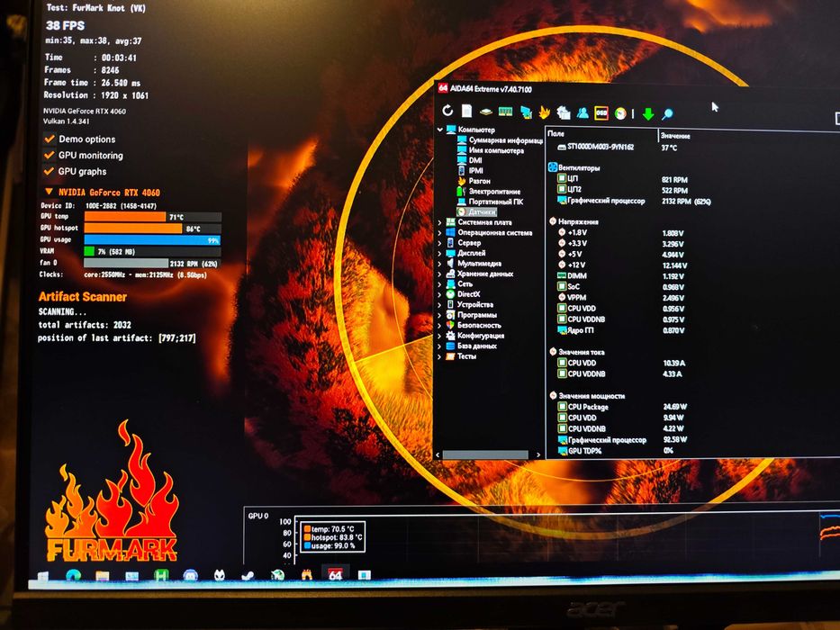
Task: Select DMI in the AIDA64 tree
Action: pyautogui.click(x=475, y=160)
